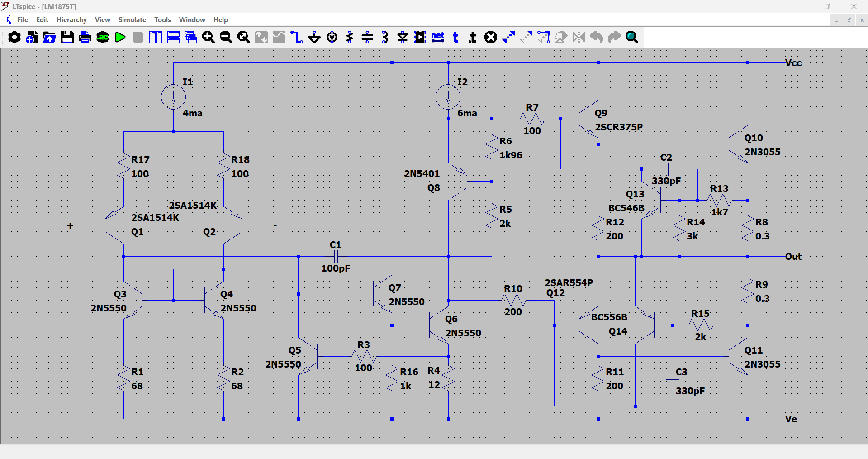Open the Help menu
The width and height of the screenshot is (868, 459).
tap(221, 20)
